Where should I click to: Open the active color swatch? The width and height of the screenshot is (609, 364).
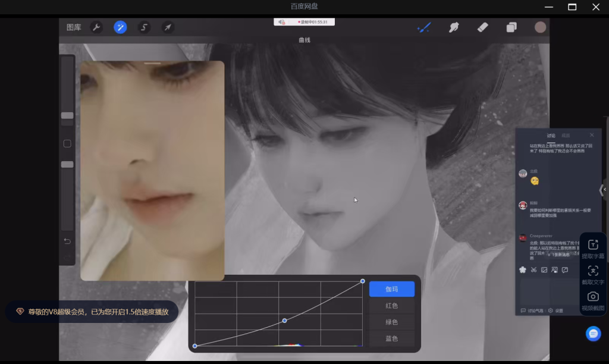[x=540, y=27]
